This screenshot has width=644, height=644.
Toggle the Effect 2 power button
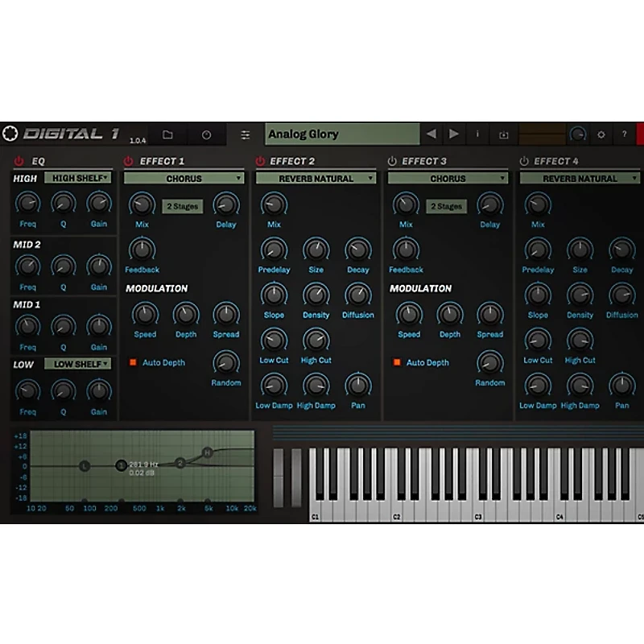pos(260,161)
